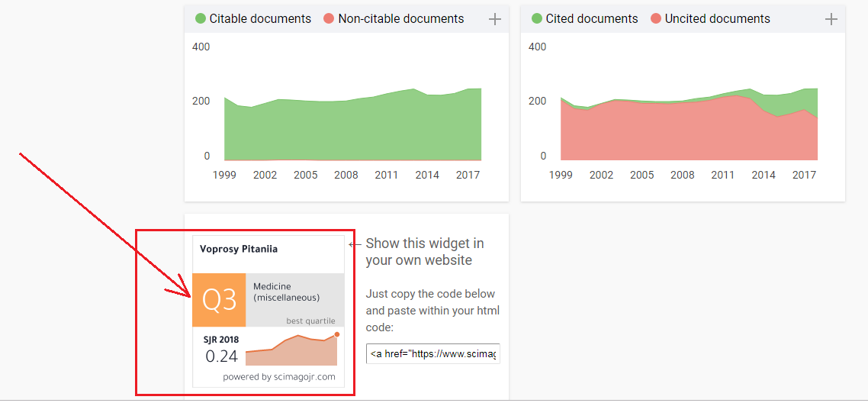Expand the Citable documents chart with plus icon
868x403 pixels.
[x=495, y=19]
